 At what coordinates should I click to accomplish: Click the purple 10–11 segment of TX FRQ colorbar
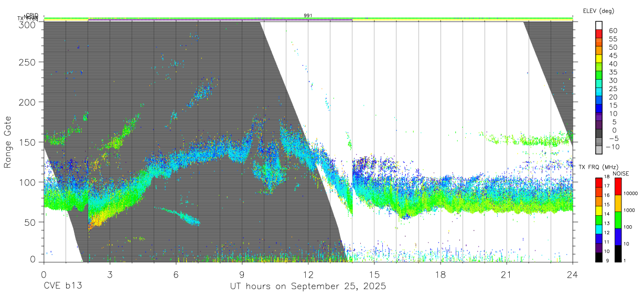click(x=599, y=247)
